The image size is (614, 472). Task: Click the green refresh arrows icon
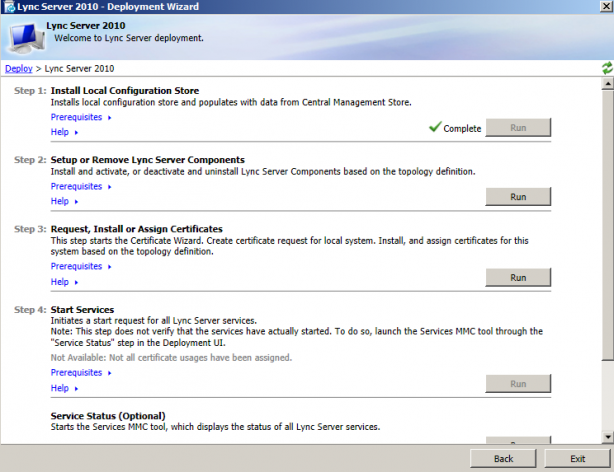point(607,68)
